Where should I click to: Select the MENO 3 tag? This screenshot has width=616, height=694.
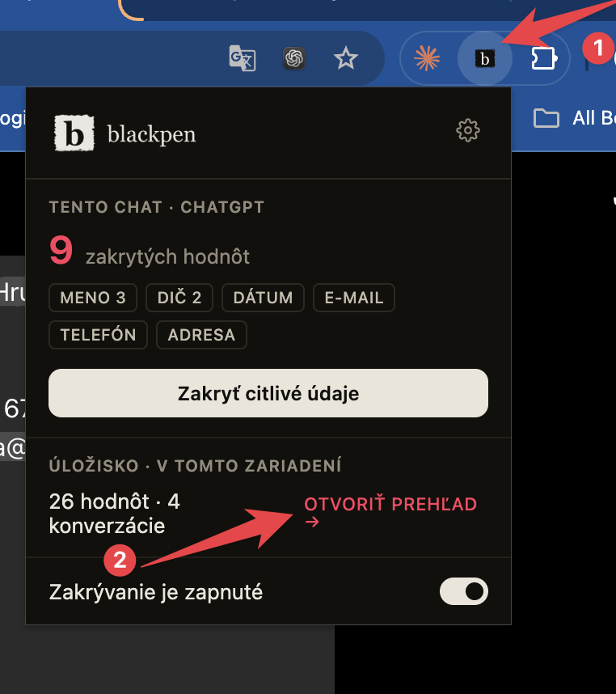tap(93, 298)
